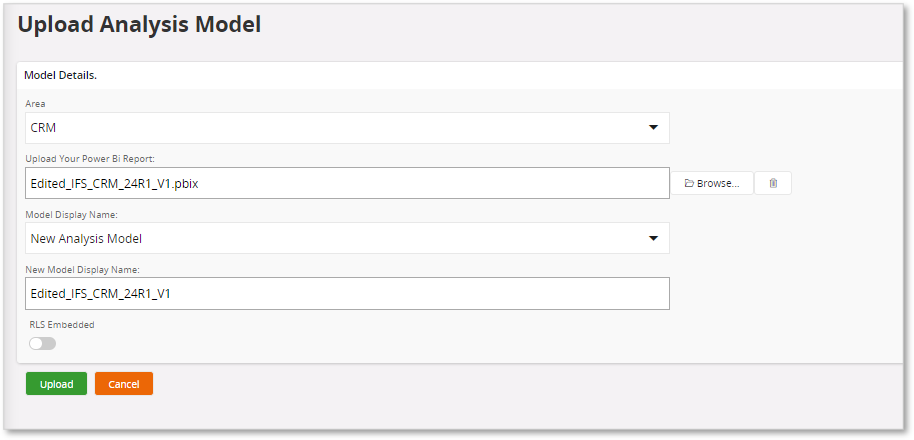Click the Upload Analysis Model page title
This screenshot has width=914, height=440.
coord(139,24)
